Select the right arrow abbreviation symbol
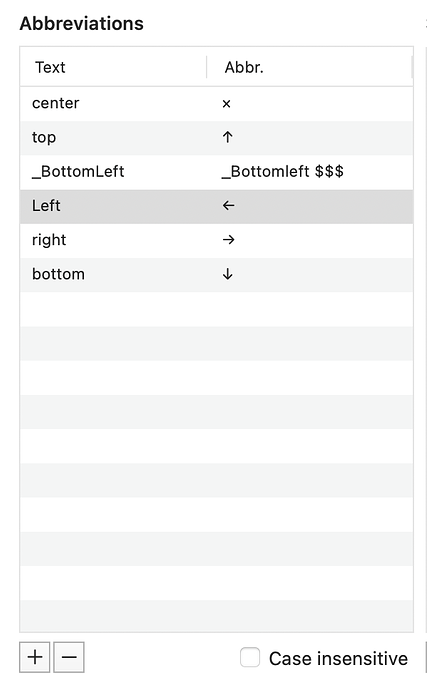Image resolution: width=427 pixels, height=690 pixels. [228, 240]
